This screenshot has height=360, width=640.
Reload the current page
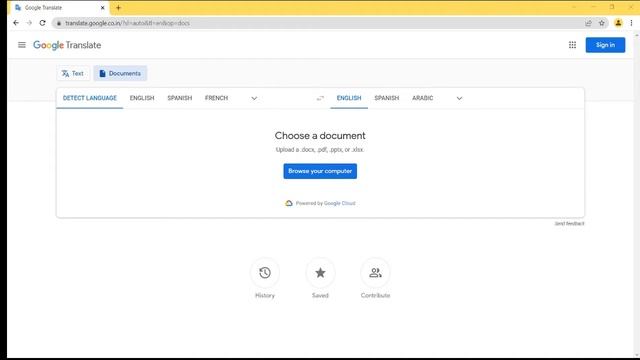tap(42, 23)
